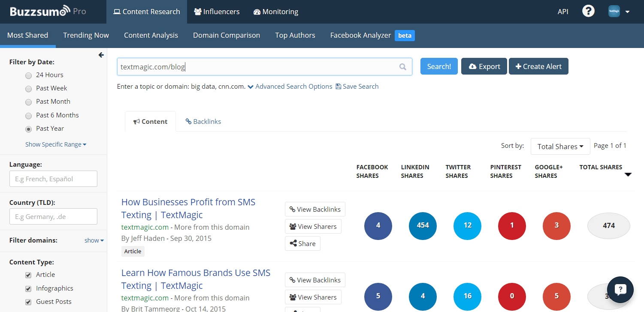Click the BuzzSumo Pro logo
Image resolution: width=644 pixels, height=312 pixels.
(48, 12)
